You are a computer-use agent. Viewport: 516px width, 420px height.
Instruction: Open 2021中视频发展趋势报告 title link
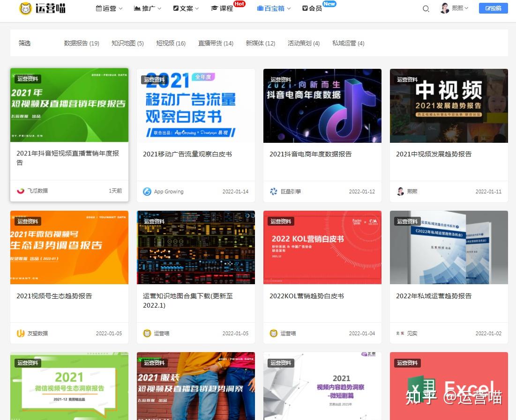pyautogui.click(x=434, y=154)
